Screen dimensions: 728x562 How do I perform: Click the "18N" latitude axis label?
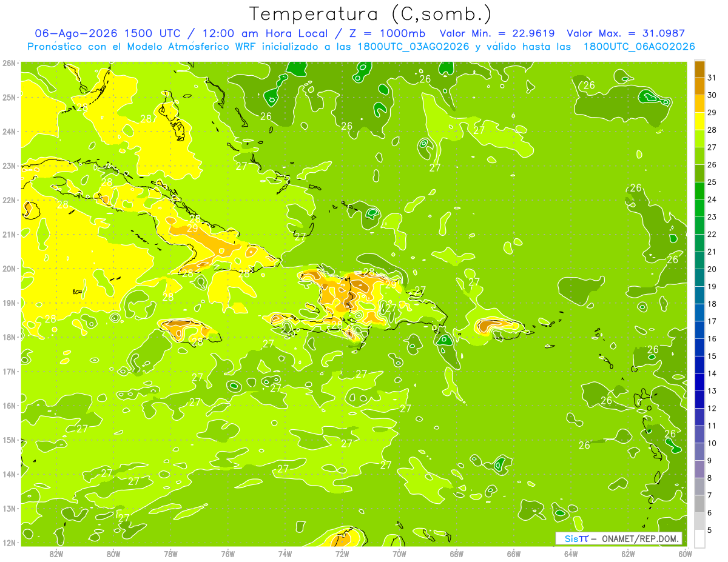[x=8, y=337]
